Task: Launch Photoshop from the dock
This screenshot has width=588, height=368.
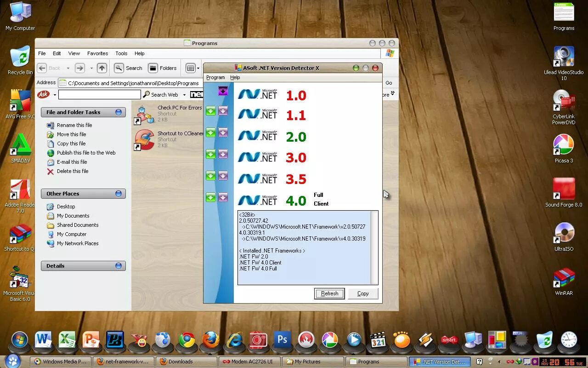Action: (x=282, y=340)
